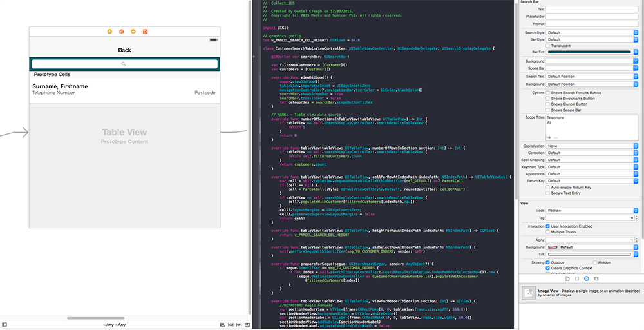Open the Spell Checking dropdown
The width and height of the screenshot is (644, 330).
tap(592, 160)
